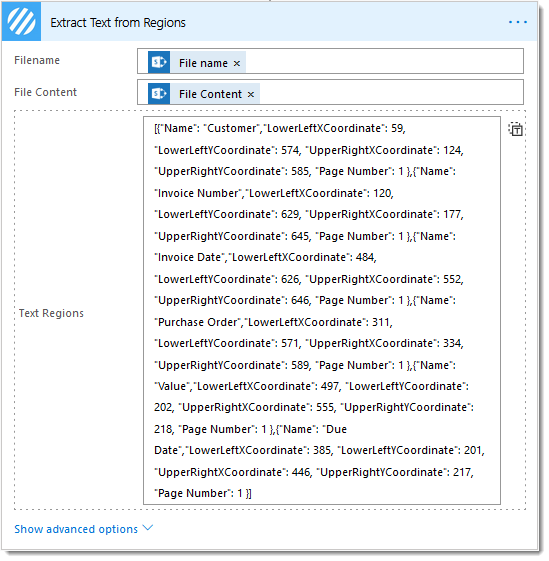This screenshot has height=561, width=549.
Task: Open the ellipsis menu of the action
Action: pos(518,22)
